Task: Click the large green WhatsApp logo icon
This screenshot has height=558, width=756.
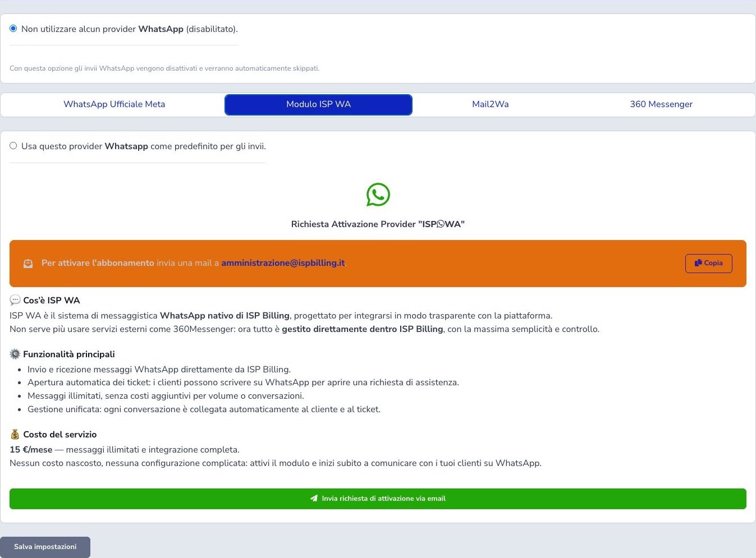Action: click(x=378, y=195)
